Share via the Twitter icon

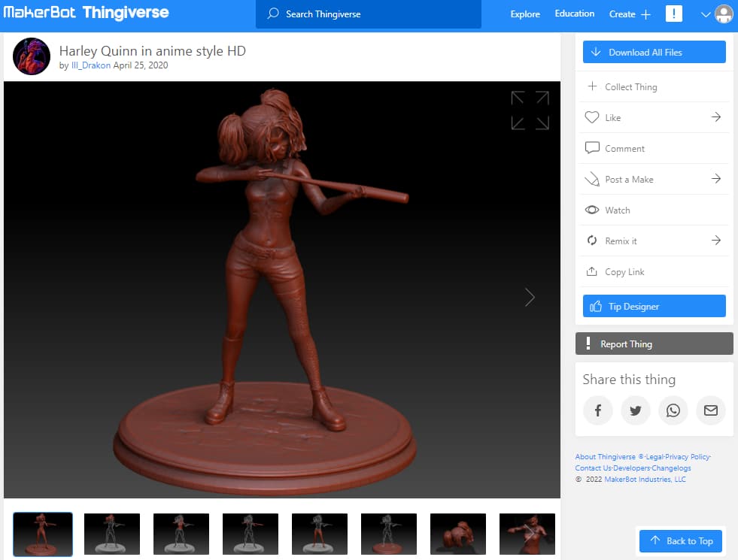(x=636, y=410)
